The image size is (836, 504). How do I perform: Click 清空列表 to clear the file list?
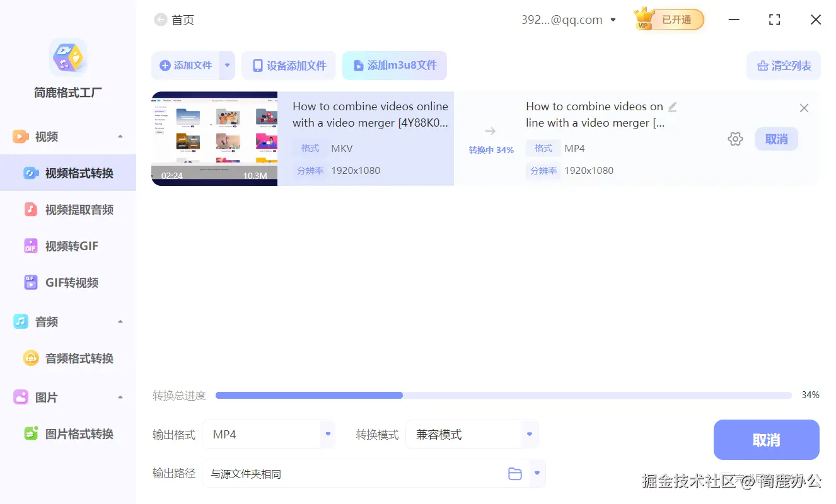pyautogui.click(x=784, y=65)
